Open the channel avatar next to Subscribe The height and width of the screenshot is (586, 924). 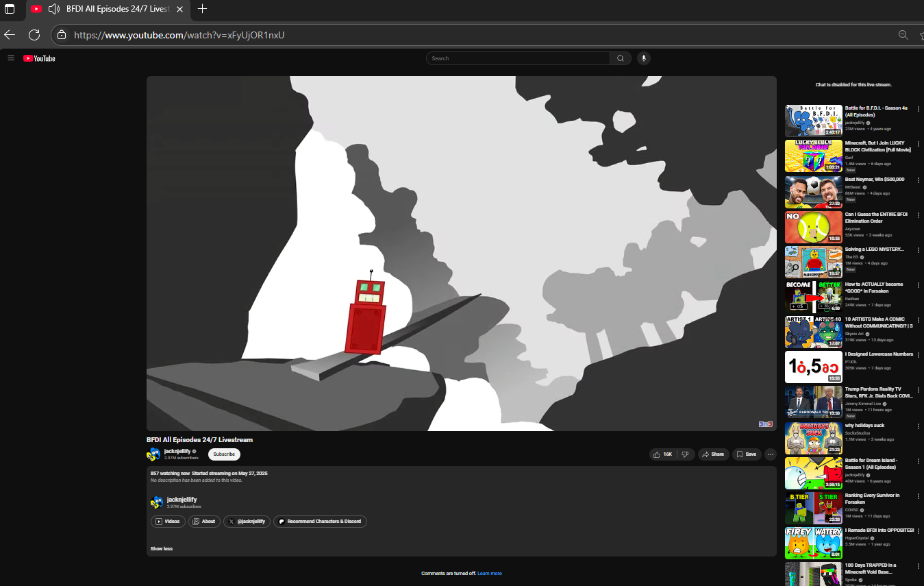153,454
